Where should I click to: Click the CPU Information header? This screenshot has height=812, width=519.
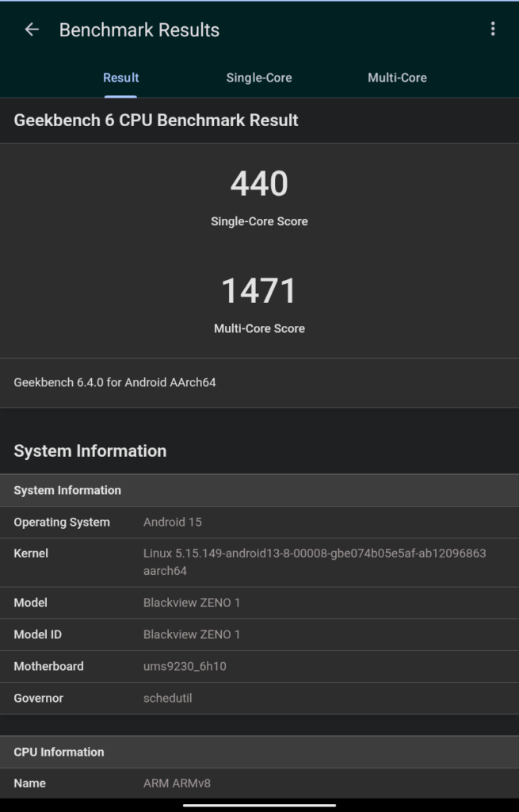(259, 752)
